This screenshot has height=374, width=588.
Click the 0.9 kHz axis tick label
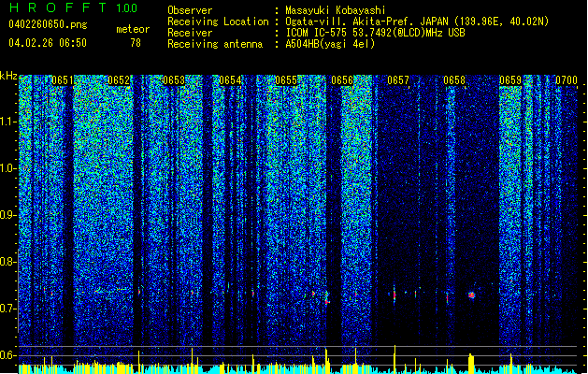tap(7, 215)
